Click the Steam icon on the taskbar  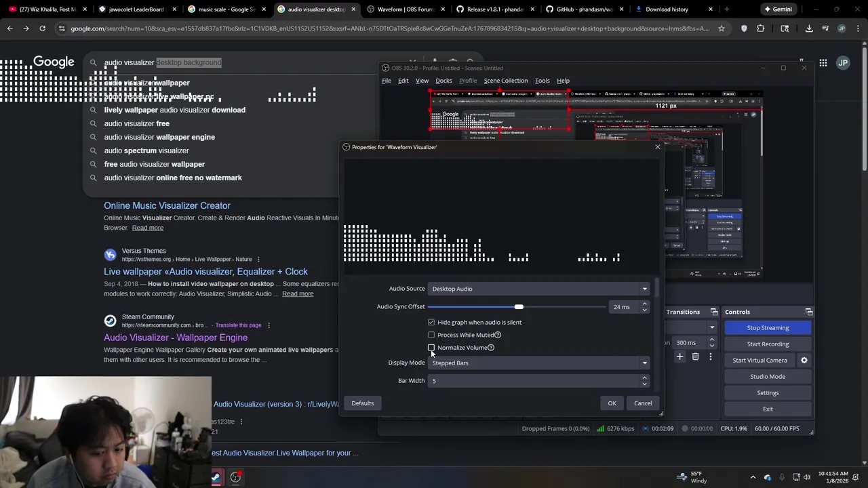(215, 477)
